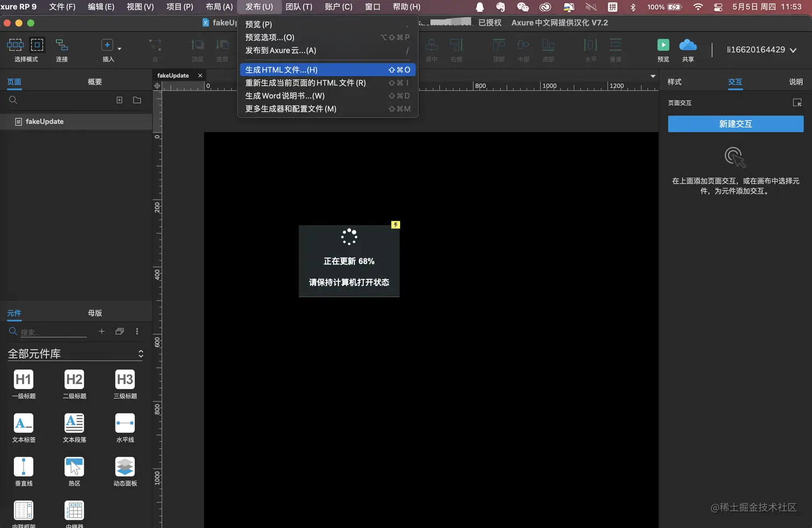Click the 垂直 distribute vertically icon
This screenshot has width=812, height=528.
(615, 45)
